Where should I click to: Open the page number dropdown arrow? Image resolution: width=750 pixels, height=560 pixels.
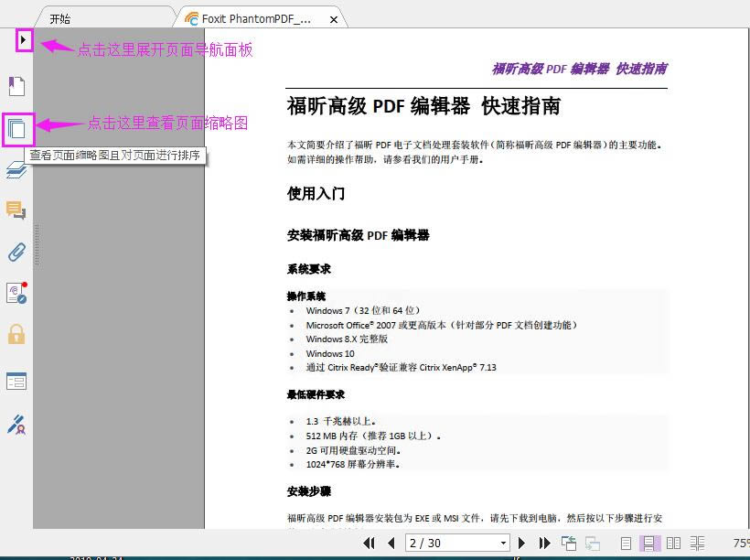503,543
